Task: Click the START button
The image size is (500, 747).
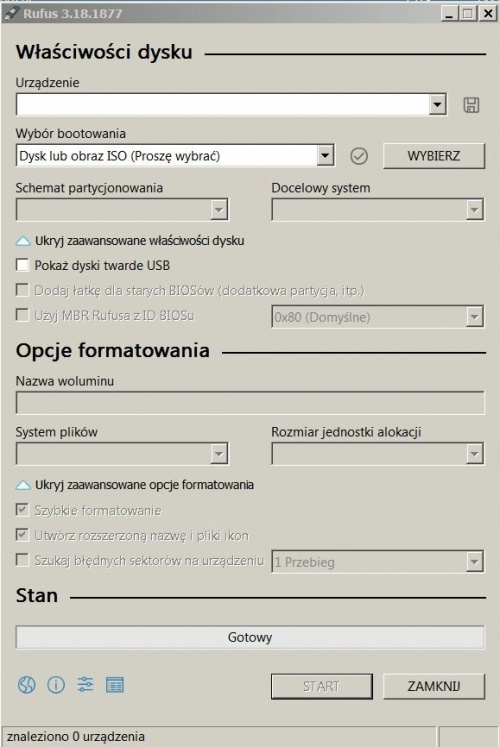Action: point(321,686)
